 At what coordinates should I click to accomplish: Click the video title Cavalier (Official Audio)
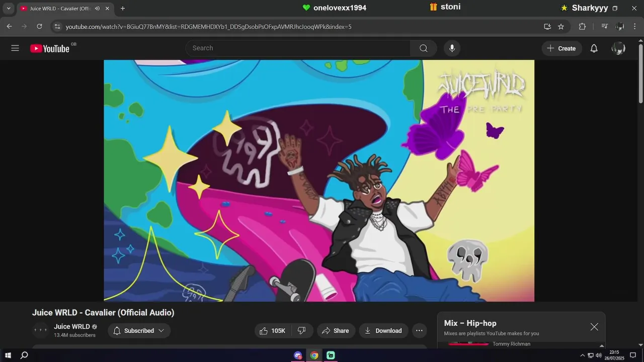coord(103,313)
